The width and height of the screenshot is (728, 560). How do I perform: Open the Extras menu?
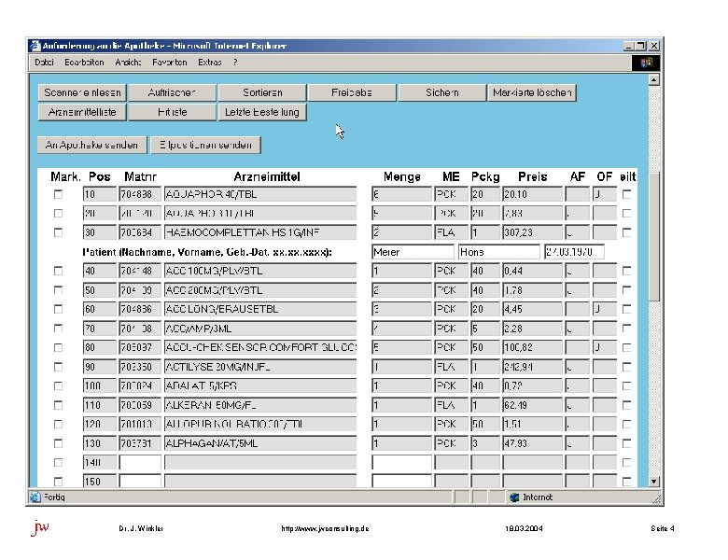pyautogui.click(x=210, y=63)
